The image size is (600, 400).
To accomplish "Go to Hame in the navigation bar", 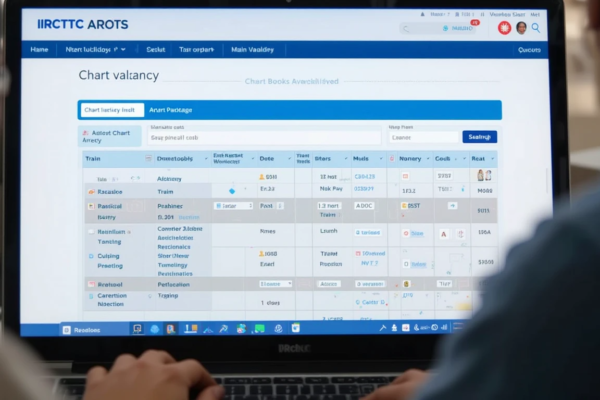I will point(39,50).
